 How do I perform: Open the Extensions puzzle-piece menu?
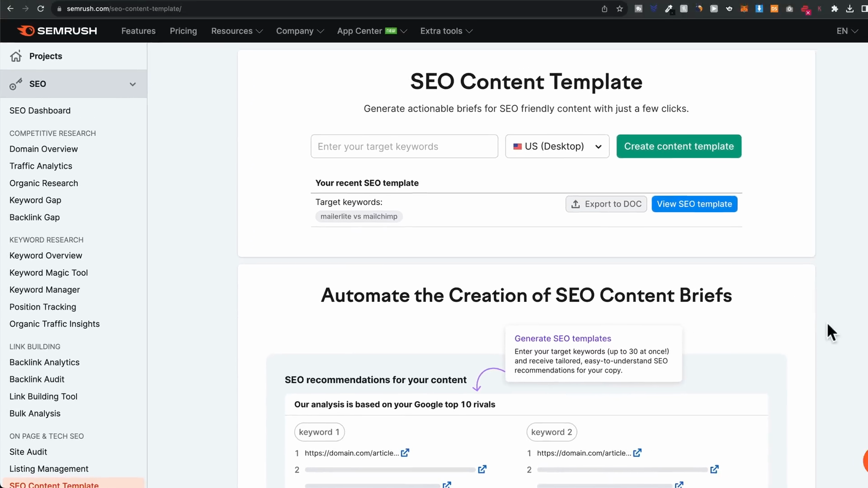tap(835, 9)
